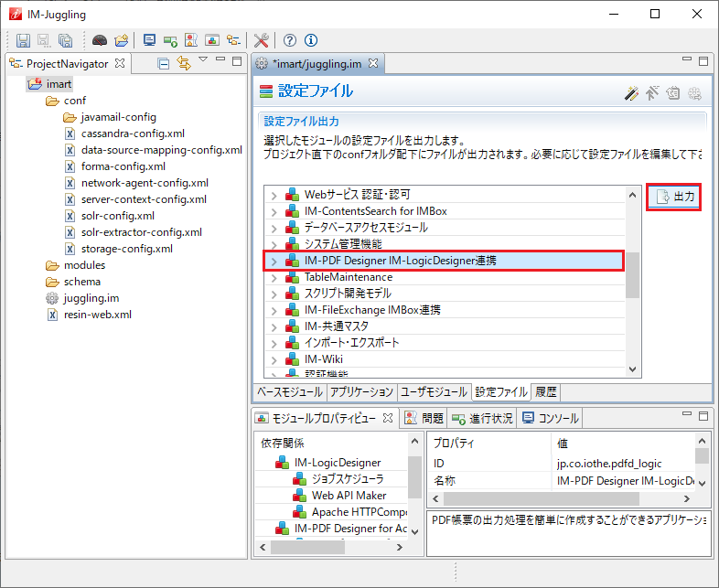Expand the TableMaintenance module
Screen dimensions: 719x588
274,278
